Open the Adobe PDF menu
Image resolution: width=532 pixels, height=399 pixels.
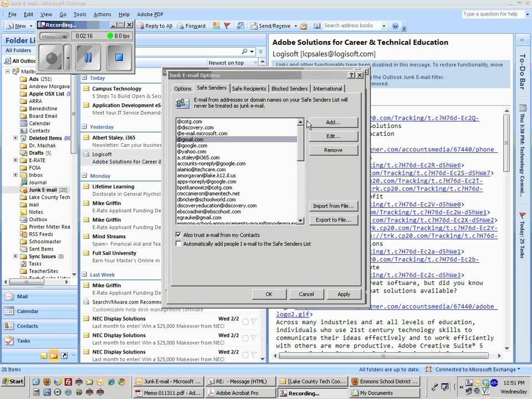click(150, 14)
